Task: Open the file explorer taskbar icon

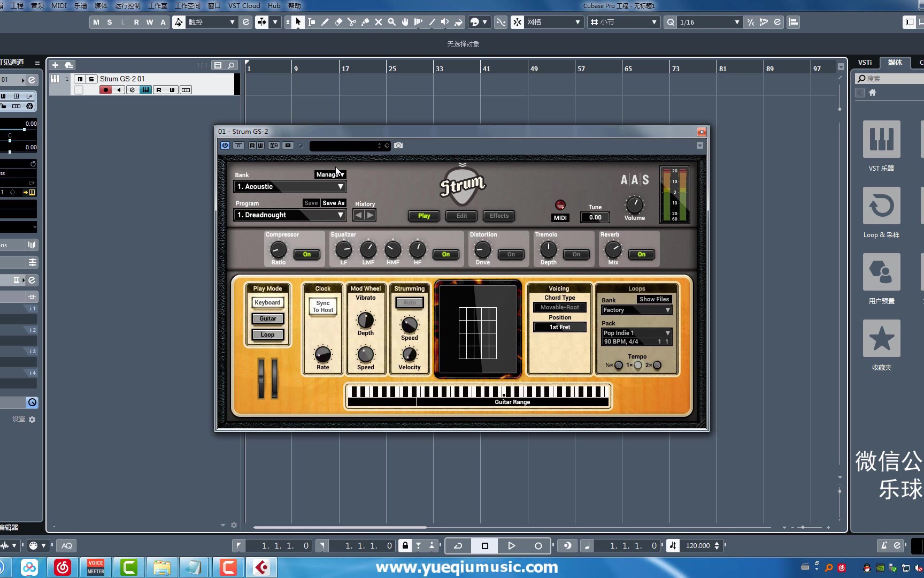Action: pyautogui.click(x=162, y=567)
